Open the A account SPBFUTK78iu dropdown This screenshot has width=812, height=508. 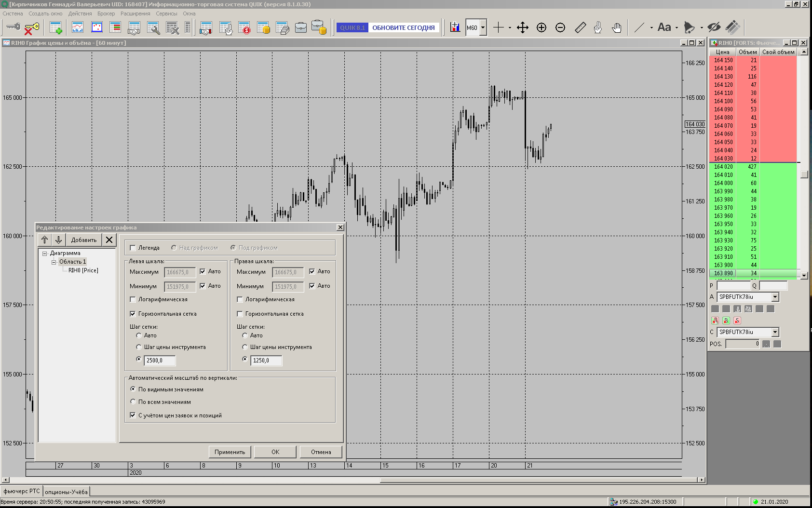pos(775,297)
